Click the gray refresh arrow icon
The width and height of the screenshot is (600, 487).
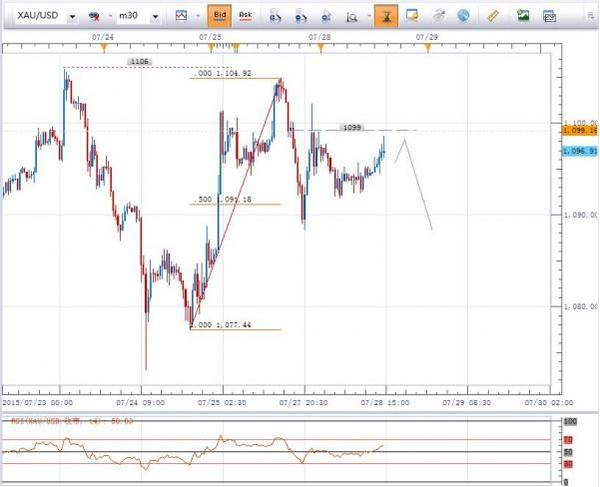click(436, 16)
